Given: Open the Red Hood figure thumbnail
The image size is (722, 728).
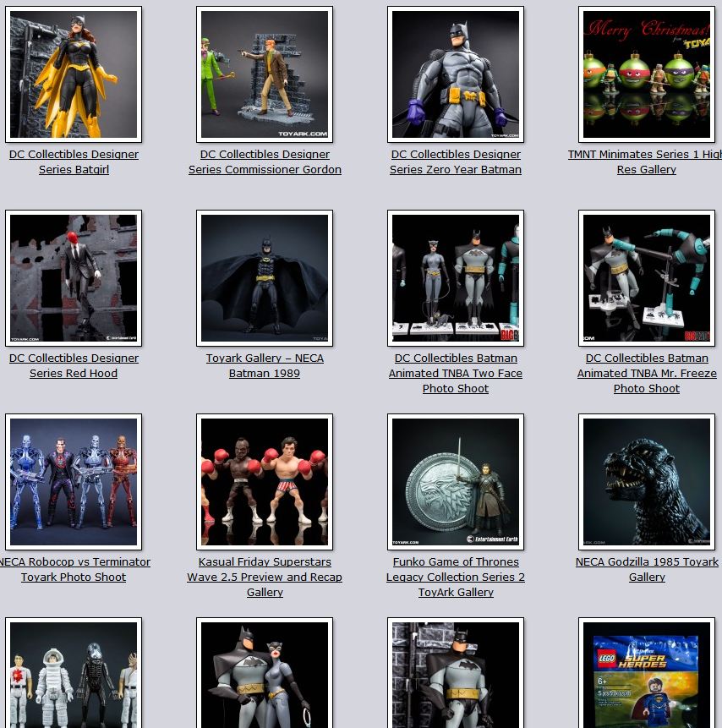Looking at the screenshot, I should click(74, 278).
